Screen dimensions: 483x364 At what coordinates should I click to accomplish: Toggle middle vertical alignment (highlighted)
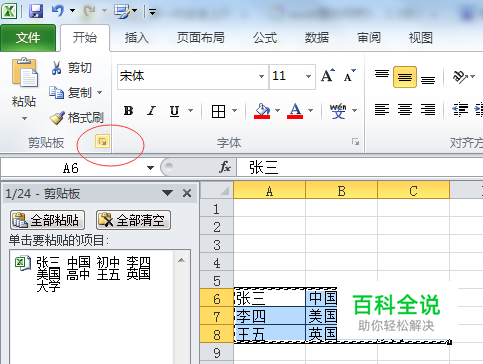click(405, 77)
